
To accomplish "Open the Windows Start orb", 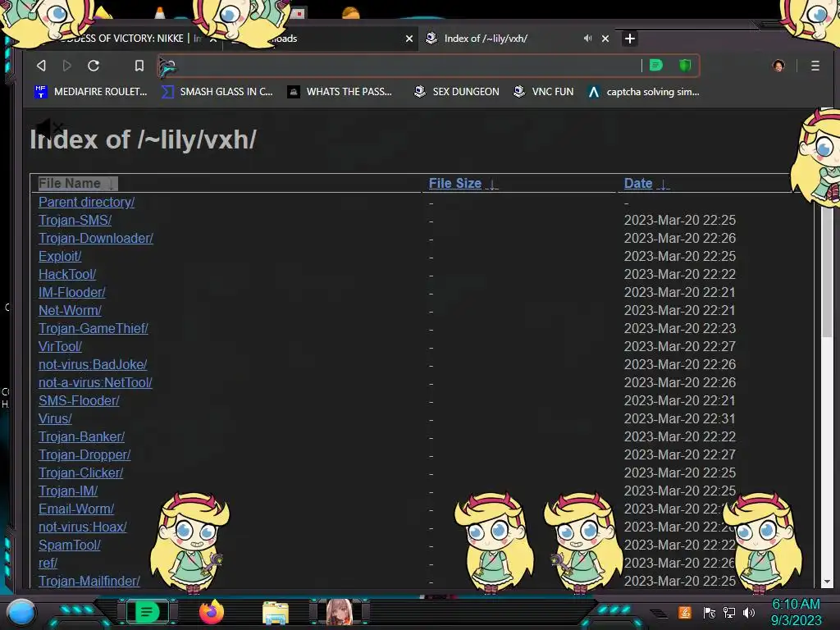I will (21, 613).
